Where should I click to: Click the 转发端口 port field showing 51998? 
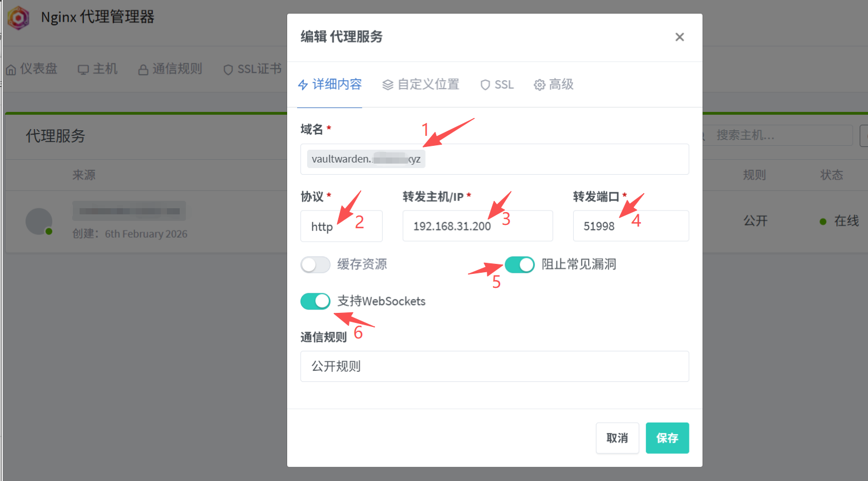click(631, 226)
